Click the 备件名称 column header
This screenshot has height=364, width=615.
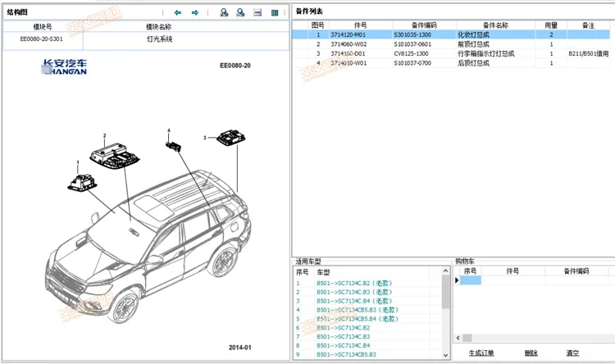495,25
